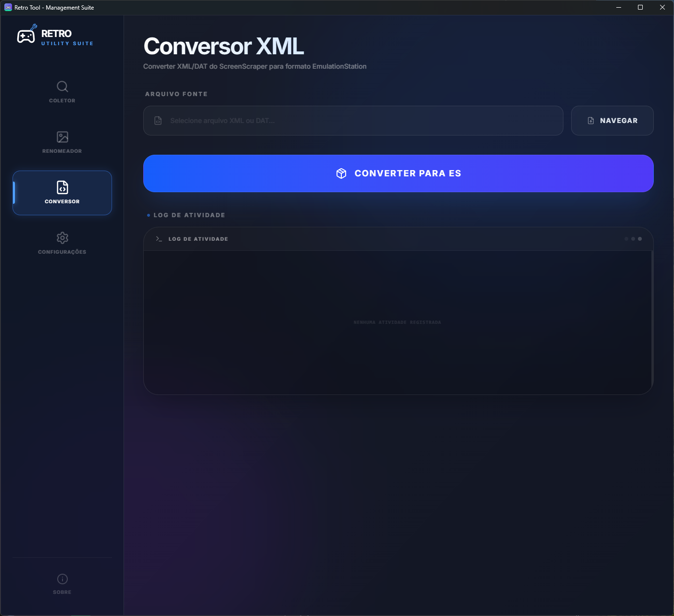Click the Retro gamepad logo icon
This screenshot has width=674, height=616.
[x=26, y=35]
